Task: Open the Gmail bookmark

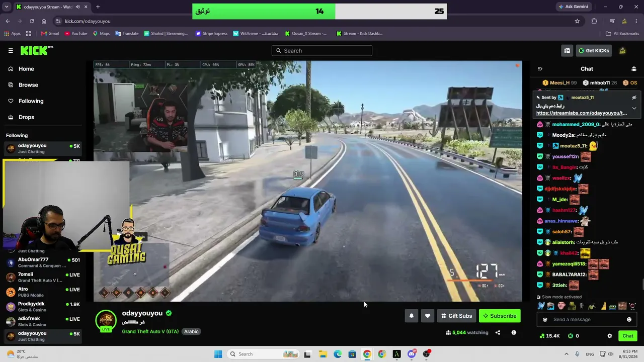Action: pos(50,34)
